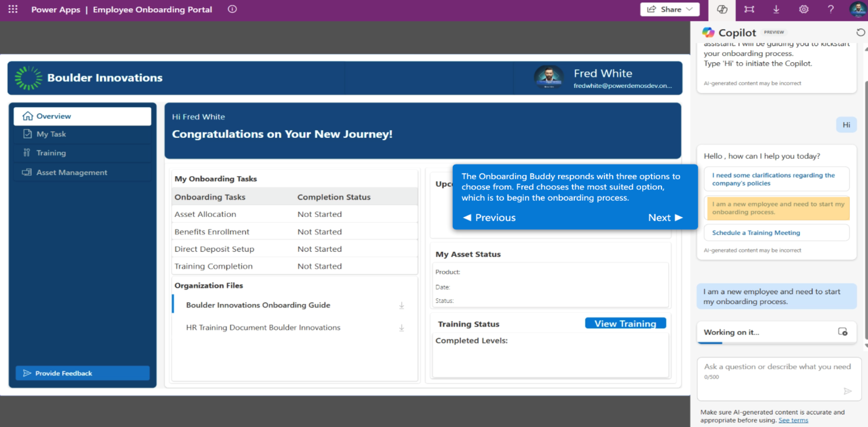Toggle the Copilot pane icon in header

coord(722,10)
